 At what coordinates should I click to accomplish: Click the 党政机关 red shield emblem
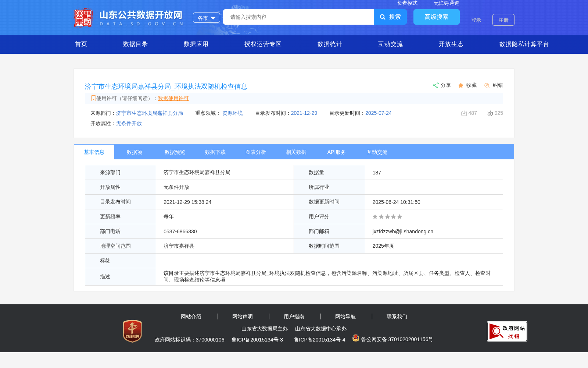click(x=132, y=331)
